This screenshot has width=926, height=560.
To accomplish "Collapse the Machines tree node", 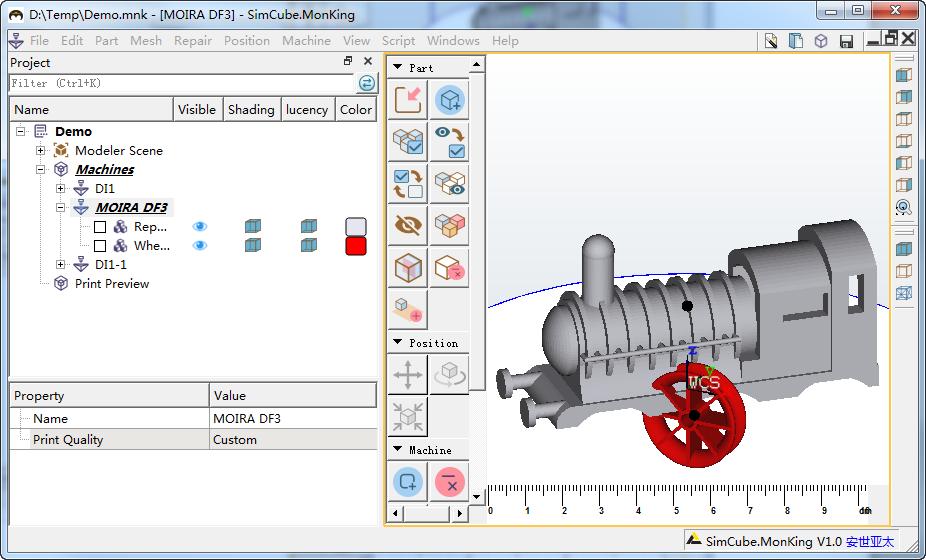I will tap(40, 170).
